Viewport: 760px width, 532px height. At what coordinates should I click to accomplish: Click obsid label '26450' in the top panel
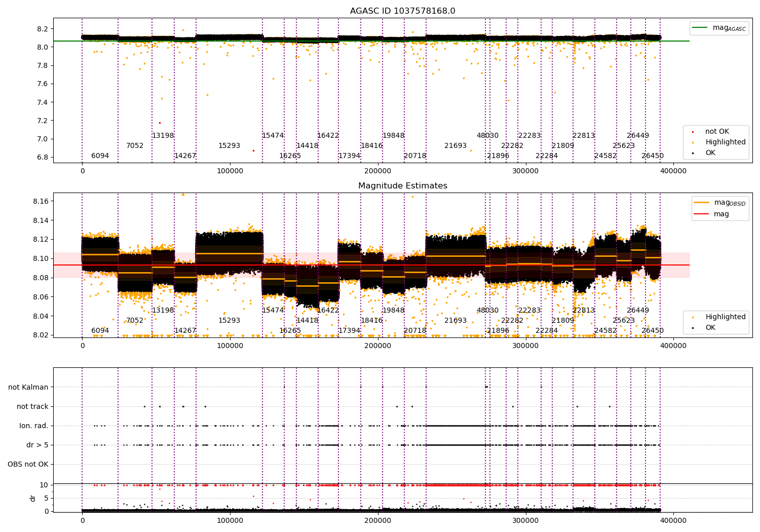(653, 156)
